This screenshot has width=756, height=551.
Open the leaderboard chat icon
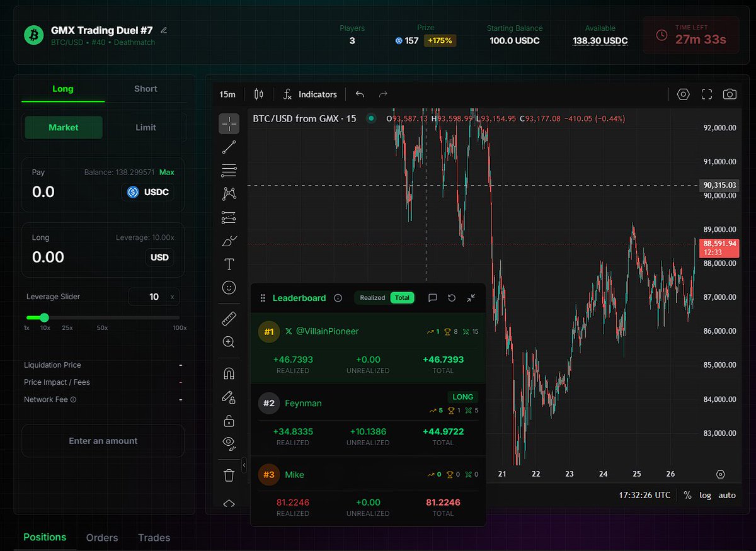point(432,298)
